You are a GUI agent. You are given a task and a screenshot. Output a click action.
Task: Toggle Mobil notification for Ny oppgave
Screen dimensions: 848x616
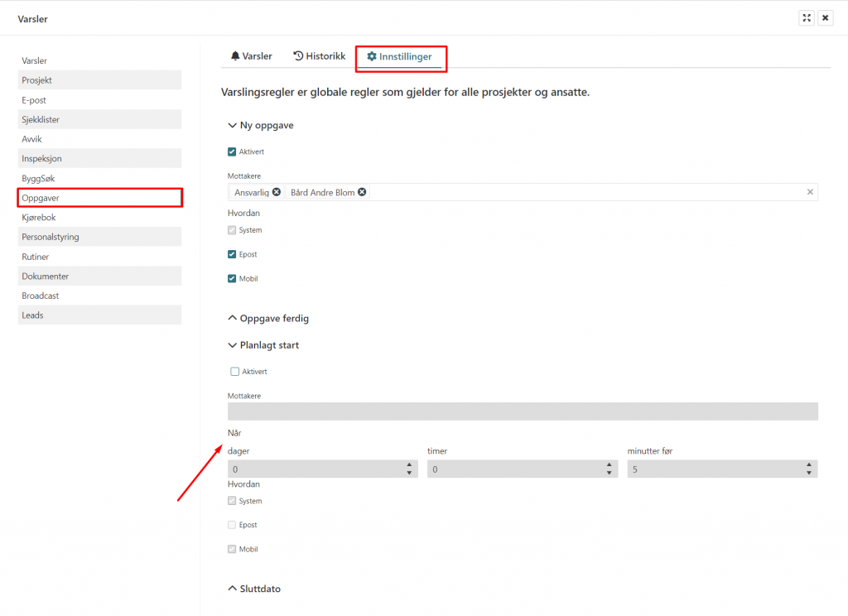click(233, 278)
